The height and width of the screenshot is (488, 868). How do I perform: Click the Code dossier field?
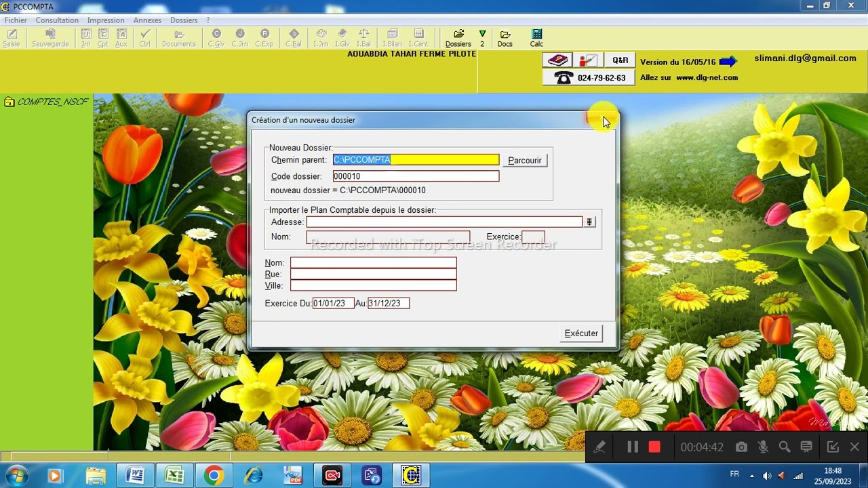416,176
